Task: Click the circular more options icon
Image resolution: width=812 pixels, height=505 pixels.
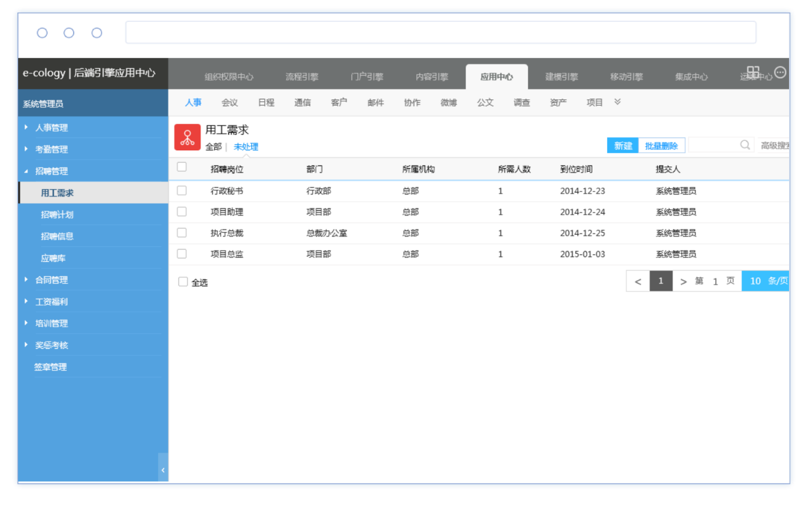Action: pyautogui.click(x=780, y=72)
